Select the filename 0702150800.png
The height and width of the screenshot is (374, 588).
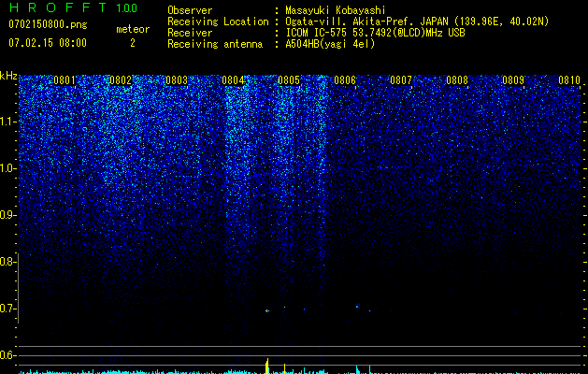48,24
